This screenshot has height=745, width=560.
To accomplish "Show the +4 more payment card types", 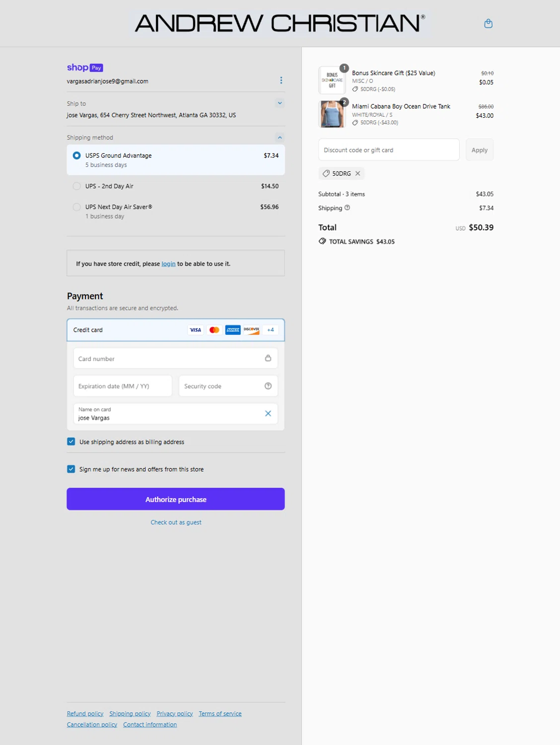I will click(x=271, y=330).
